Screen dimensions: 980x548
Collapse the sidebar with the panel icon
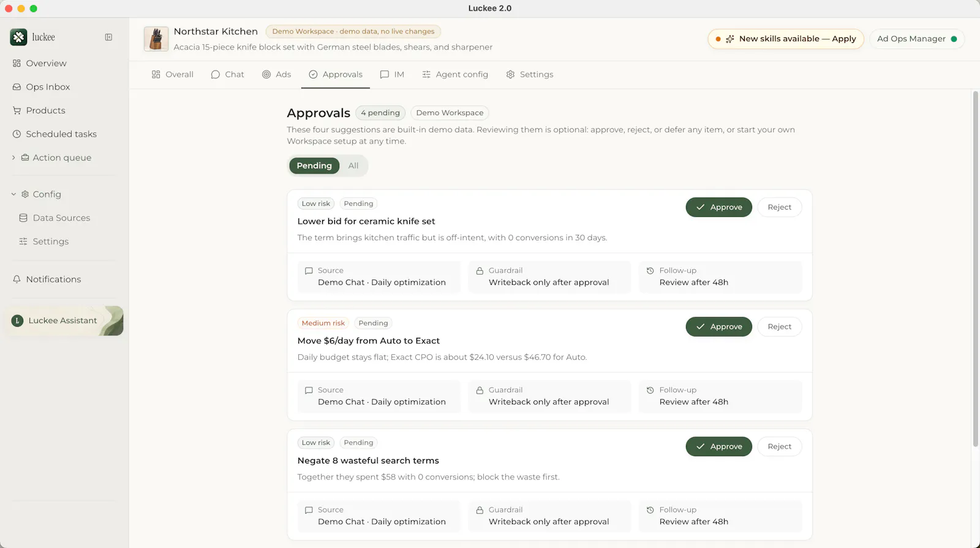pos(108,37)
